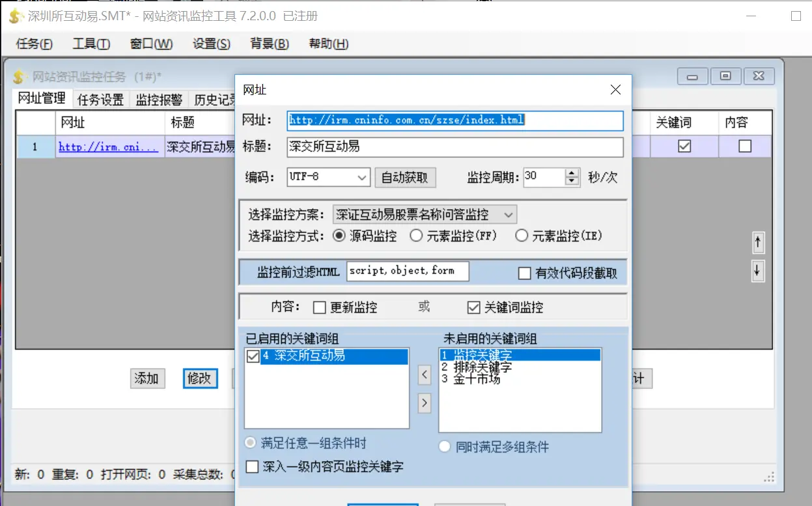Click the 修改 button
The image size is (812, 506).
click(x=199, y=378)
